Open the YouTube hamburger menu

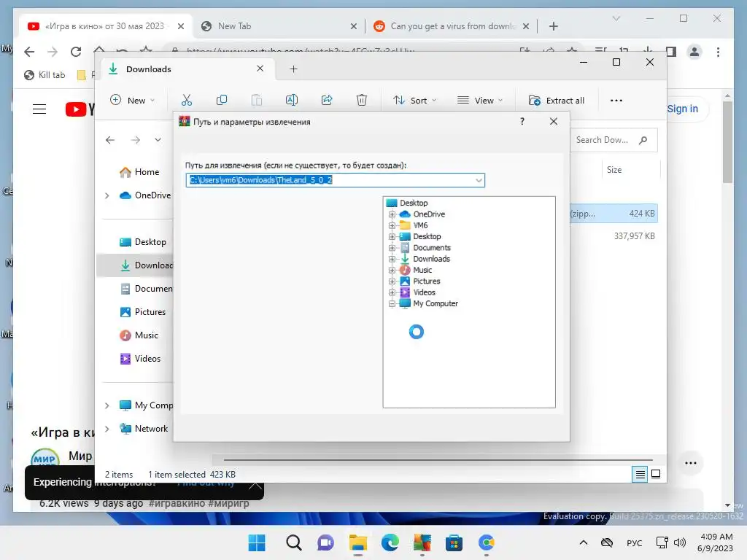pyautogui.click(x=39, y=109)
